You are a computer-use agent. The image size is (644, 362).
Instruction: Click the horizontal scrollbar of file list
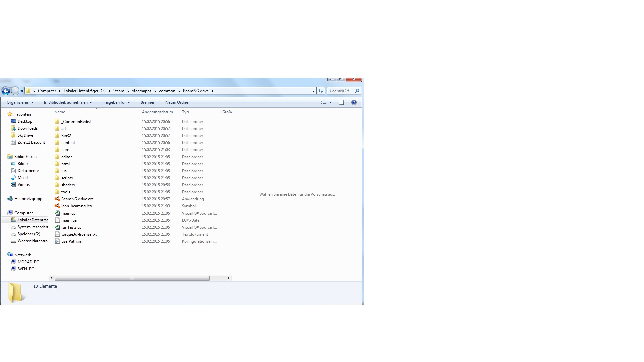tap(132, 278)
